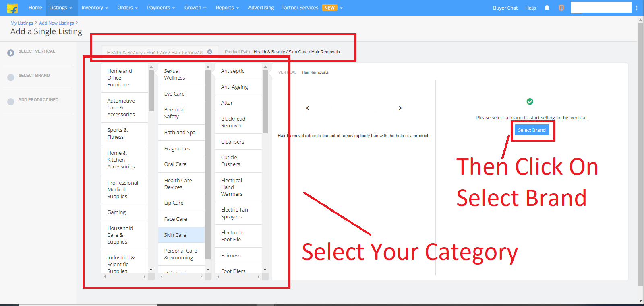Image resolution: width=644 pixels, height=306 pixels.
Task: Open the Advertising page
Action: pos(261,8)
